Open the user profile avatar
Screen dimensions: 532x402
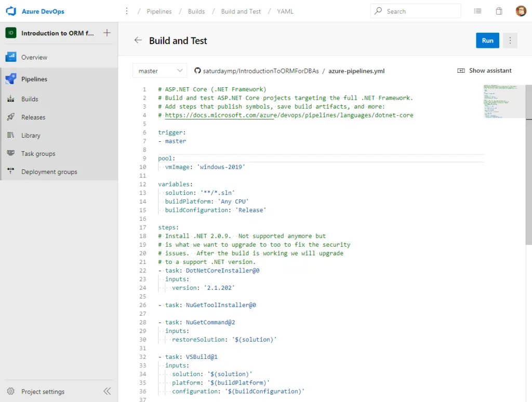click(521, 11)
